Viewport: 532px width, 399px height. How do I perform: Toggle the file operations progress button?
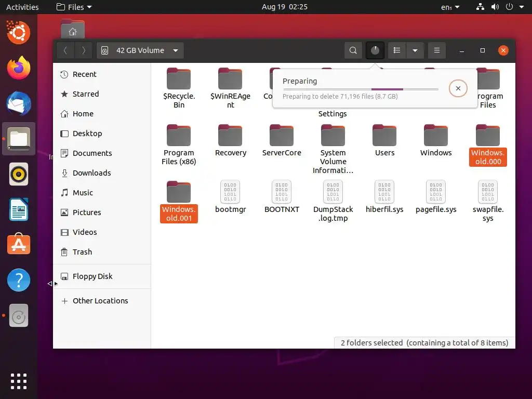point(375,50)
